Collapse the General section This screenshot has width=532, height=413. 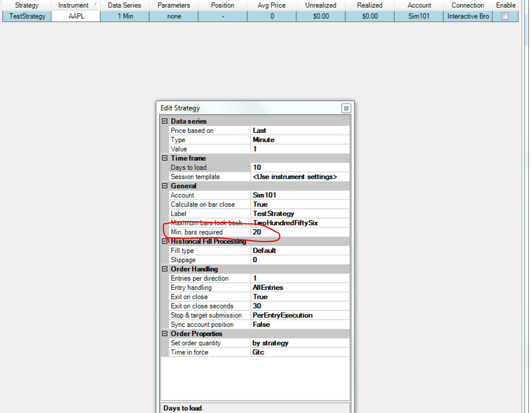click(165, 186)
